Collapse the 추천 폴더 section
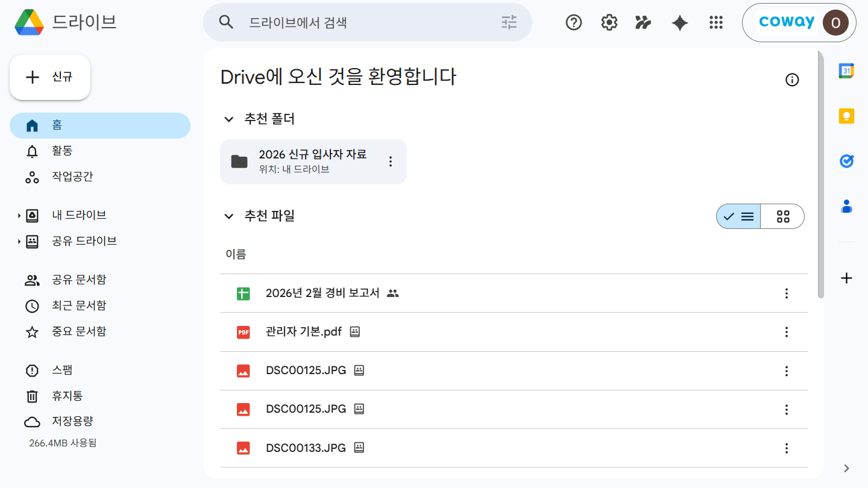 tap(228, 119)
